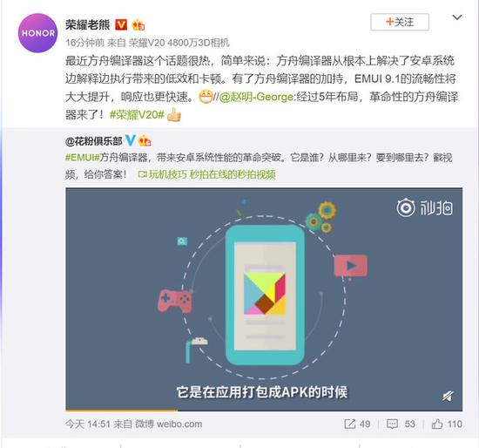Play the phone animation video thumbnail
Viewport: 479px width, 448px height.
pyautogui.click(x=264, y=299)
